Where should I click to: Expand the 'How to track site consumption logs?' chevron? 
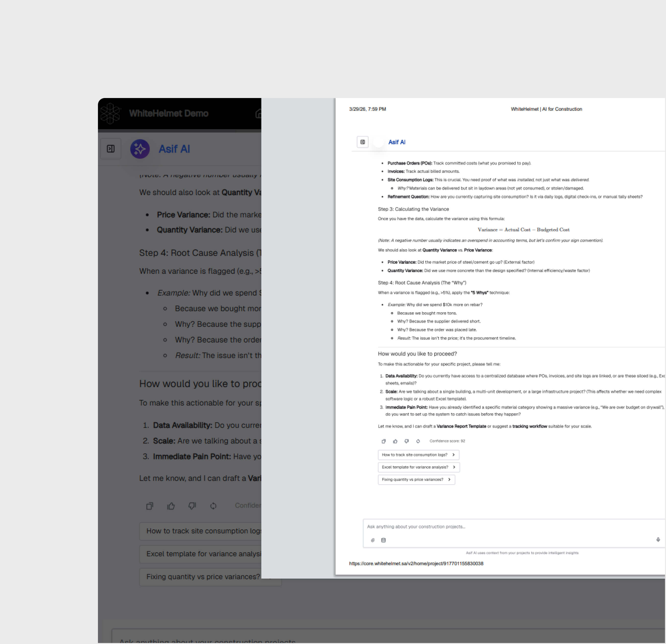pos(454,455)
